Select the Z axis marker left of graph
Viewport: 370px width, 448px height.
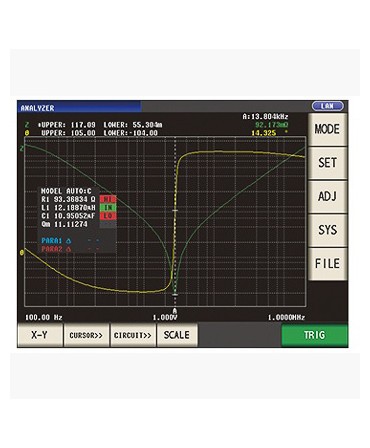pyautogui.click(x=22, y=149)
